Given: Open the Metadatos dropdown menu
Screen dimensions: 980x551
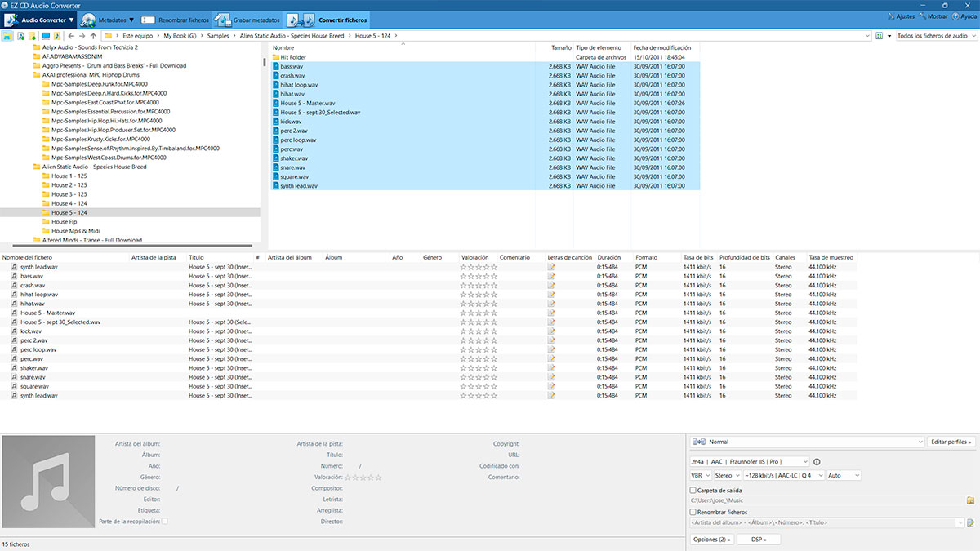Looking at the screenshot, I should click(107, 19).
